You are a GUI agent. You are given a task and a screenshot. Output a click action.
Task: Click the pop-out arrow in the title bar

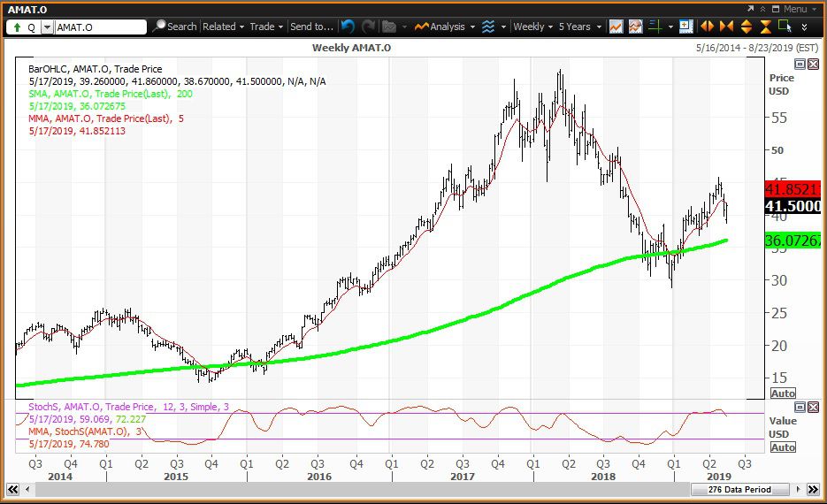click(x=751, y=9)
